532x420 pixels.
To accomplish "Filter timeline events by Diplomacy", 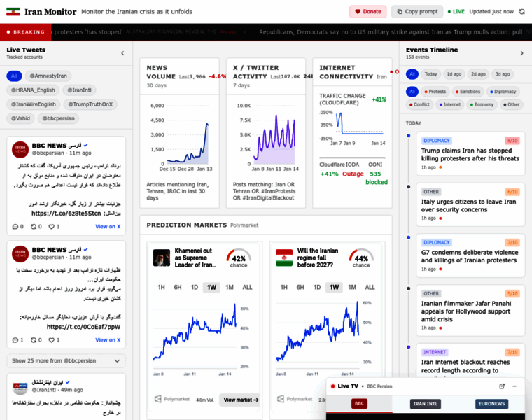I will 503,92.
